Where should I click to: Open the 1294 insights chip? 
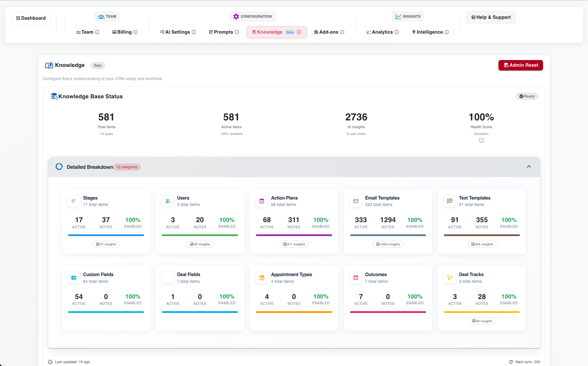pos(388,244)
